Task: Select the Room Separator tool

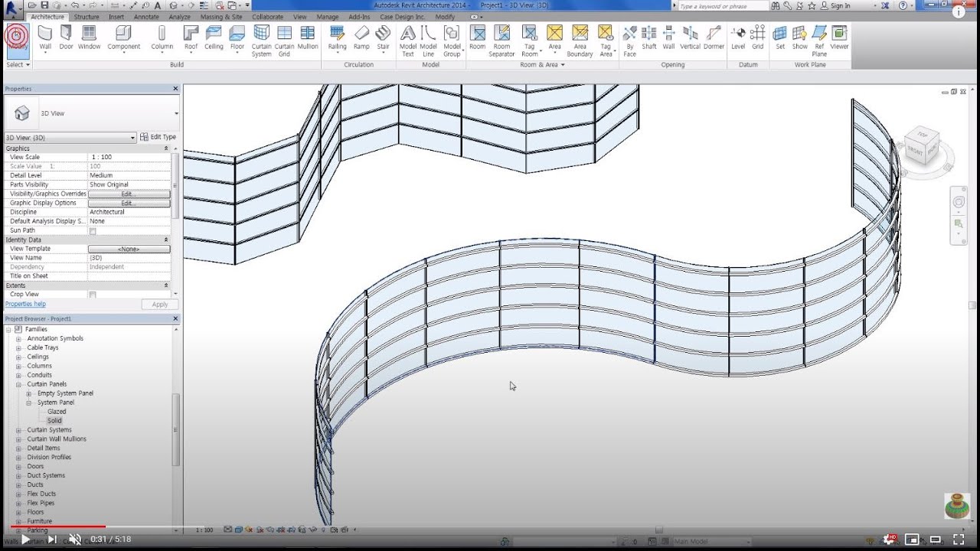Action: (x=501, y=41)
